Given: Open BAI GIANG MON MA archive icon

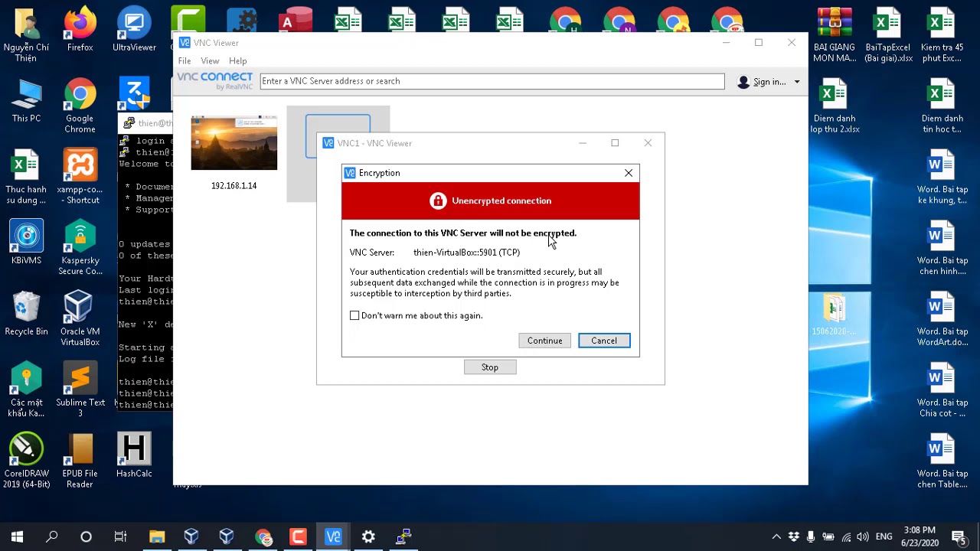Looking at the screenshot, I should 835,35.
